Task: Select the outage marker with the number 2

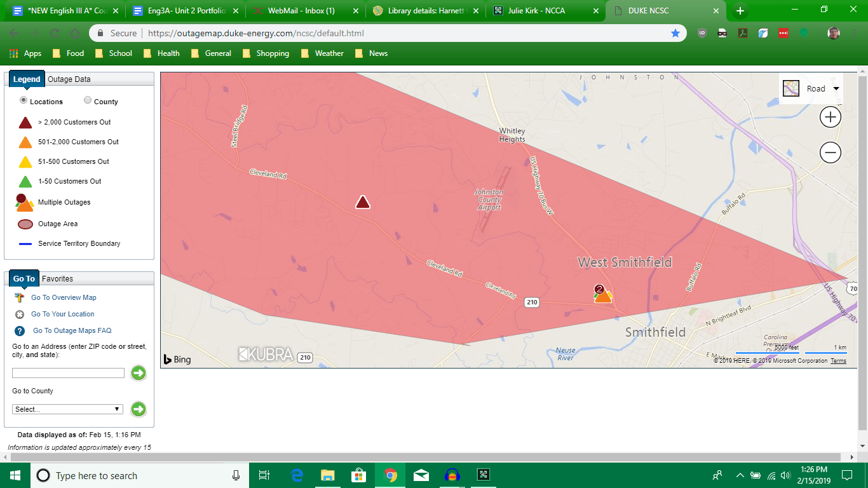Action: click(x=598, y=290)
